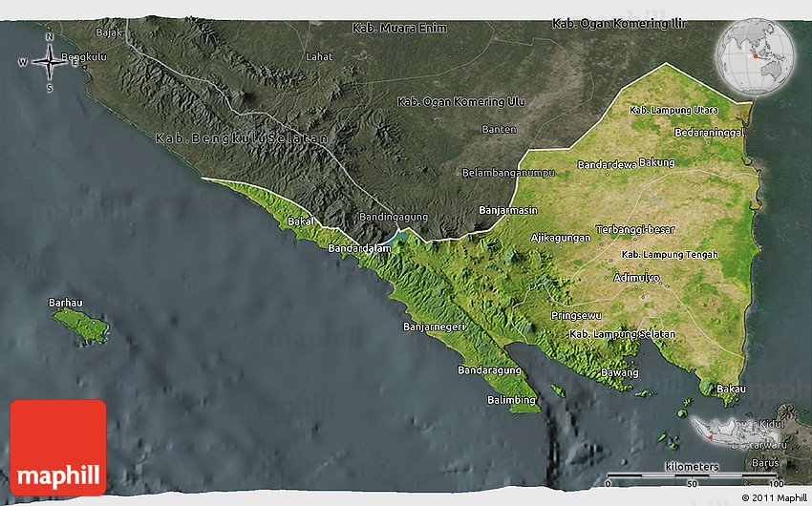This screenshot has height=506, width=812.
Task: Click the Bandardalam coastal label
Action: pyautogui.click(x=359, y=249)
